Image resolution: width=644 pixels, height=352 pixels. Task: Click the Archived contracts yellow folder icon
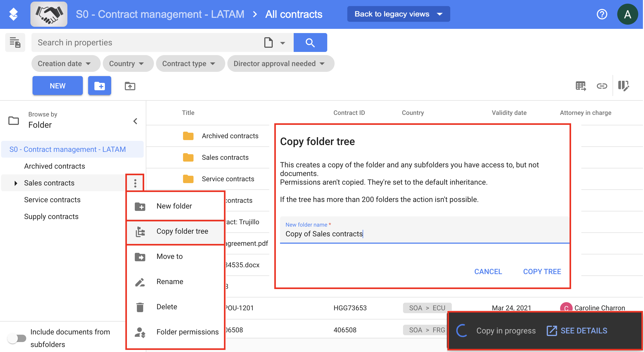(x=188, y=136)
